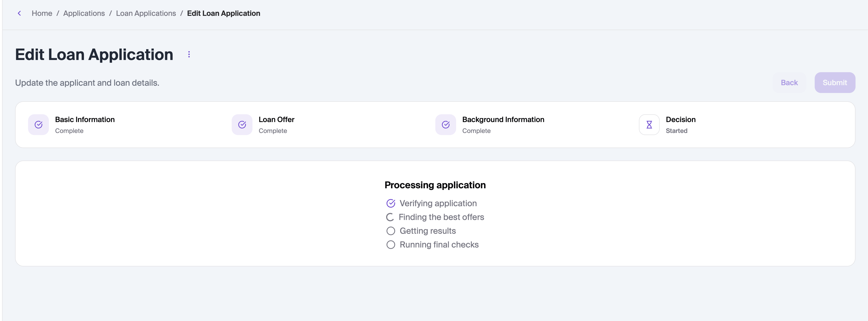
Task: Select the Basic Information step
Action: pos(72,125)
